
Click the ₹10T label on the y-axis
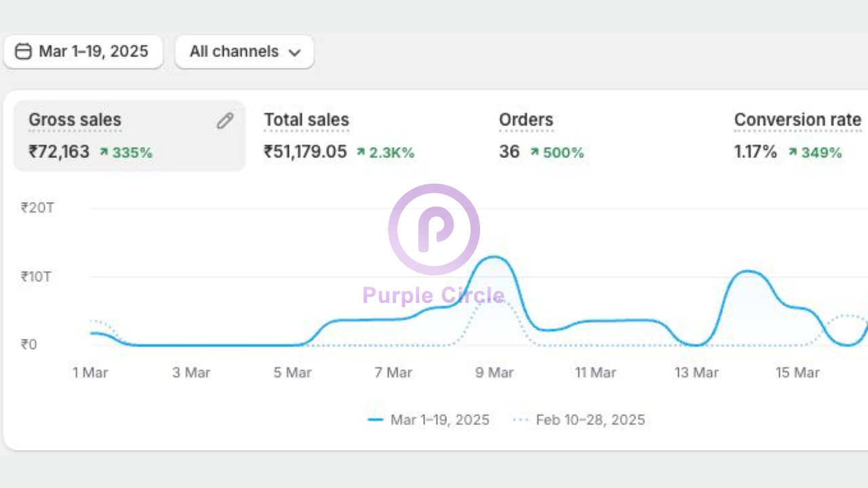click(35, 276)
